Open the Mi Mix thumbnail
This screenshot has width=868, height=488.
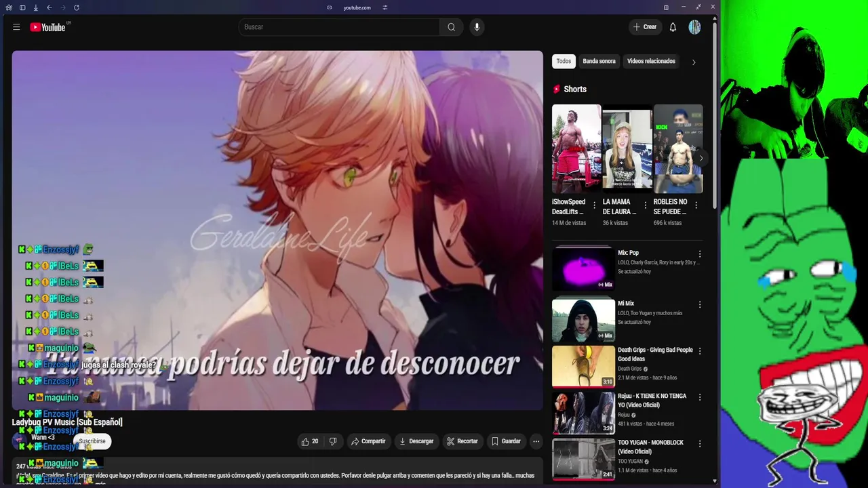coord(583,320)
